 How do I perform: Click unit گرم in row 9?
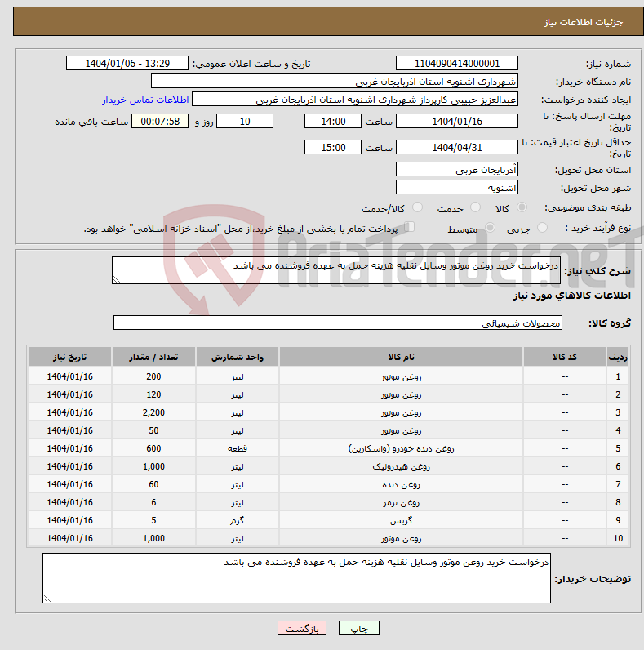[x=237, y=520]
